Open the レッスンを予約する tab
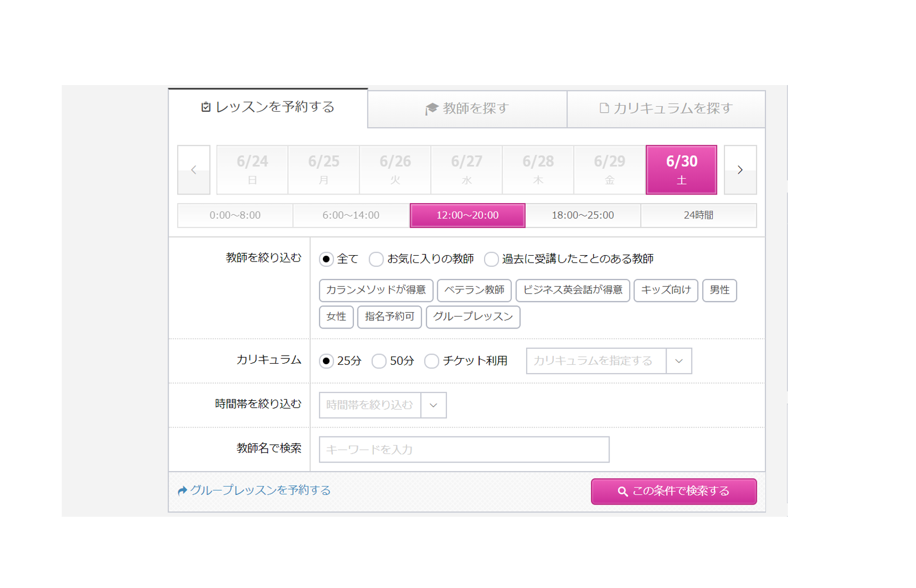The height and width of the screenshot is (588, 916). (x=268, y=108)
